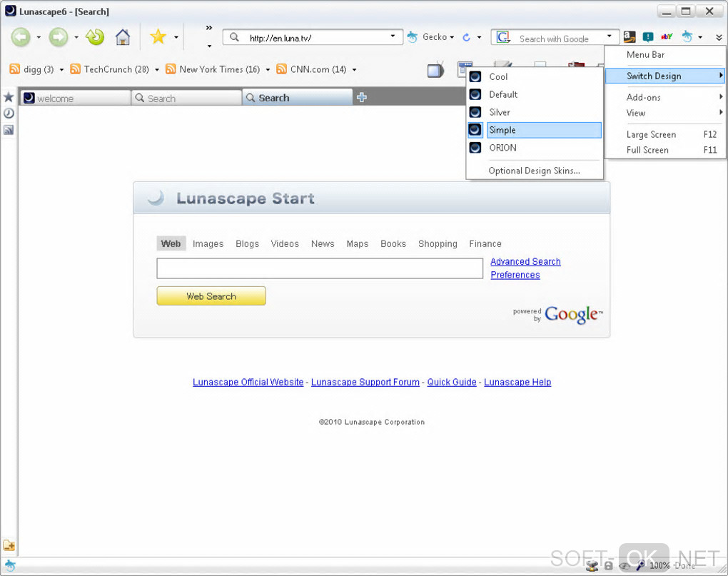
Task: Open the Switch Design submenu
Action: click(x=665, y=76)
